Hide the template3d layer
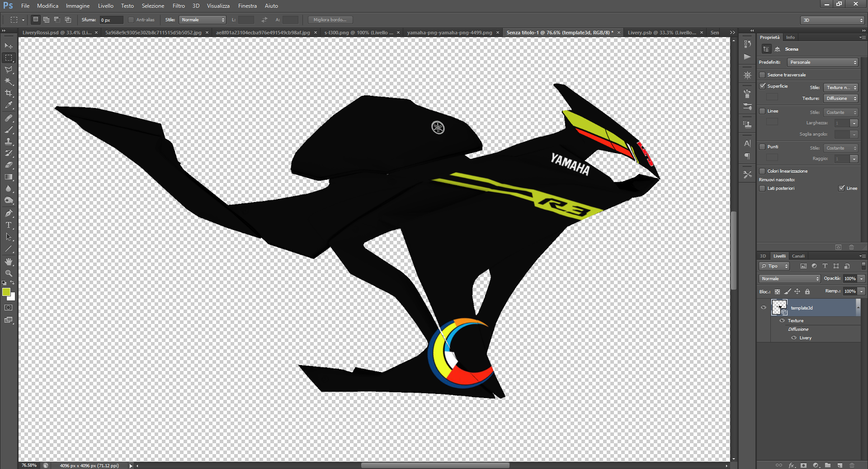Viewport: 868px width, 469px height. [764, 308]
